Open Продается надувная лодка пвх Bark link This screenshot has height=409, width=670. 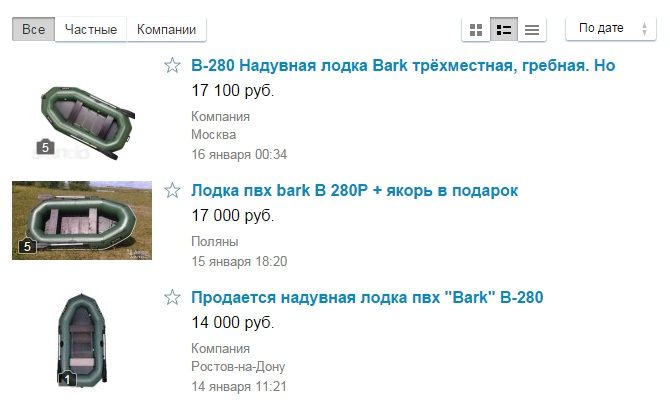click(367, 297)
